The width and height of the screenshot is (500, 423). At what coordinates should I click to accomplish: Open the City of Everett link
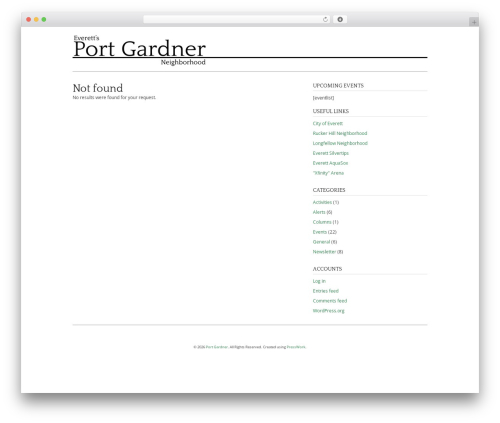pyautogui.click(x=328, y=123)
